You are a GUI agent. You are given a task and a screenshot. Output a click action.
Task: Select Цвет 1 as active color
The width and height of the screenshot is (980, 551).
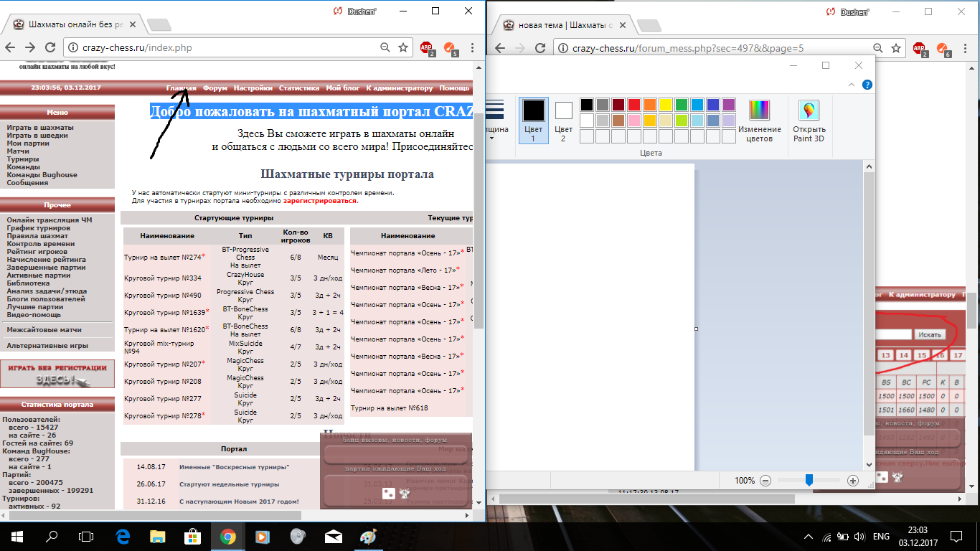coord(533,119)
